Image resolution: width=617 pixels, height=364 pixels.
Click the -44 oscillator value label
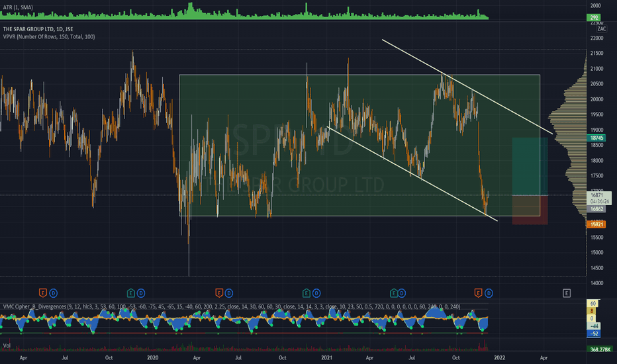click(593, 326)
